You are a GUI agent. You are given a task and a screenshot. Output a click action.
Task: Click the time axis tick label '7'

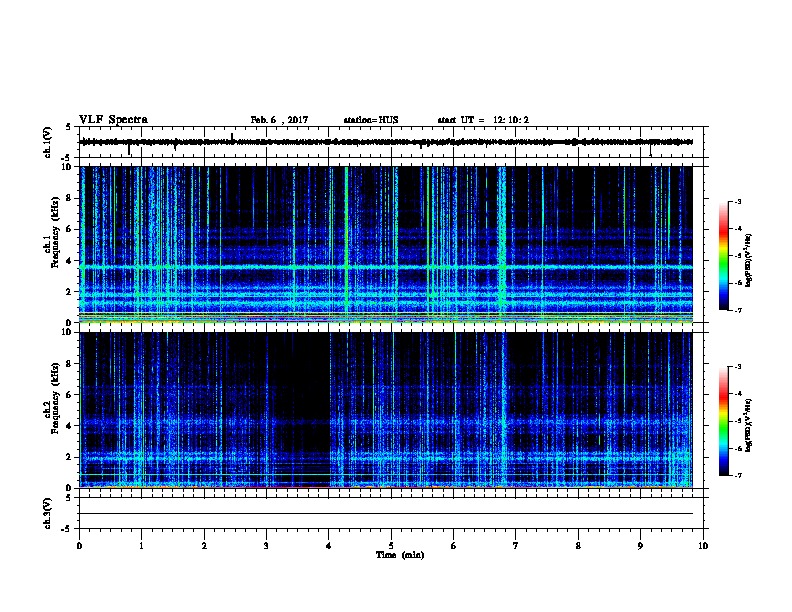pyautogui.click(x=516, y=545)
